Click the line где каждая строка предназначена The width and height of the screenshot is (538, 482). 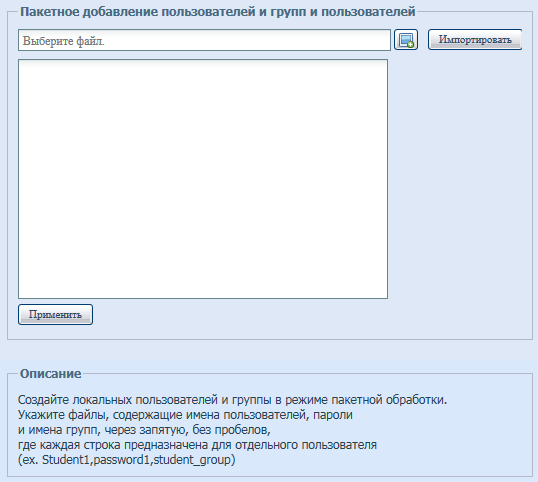197,445
